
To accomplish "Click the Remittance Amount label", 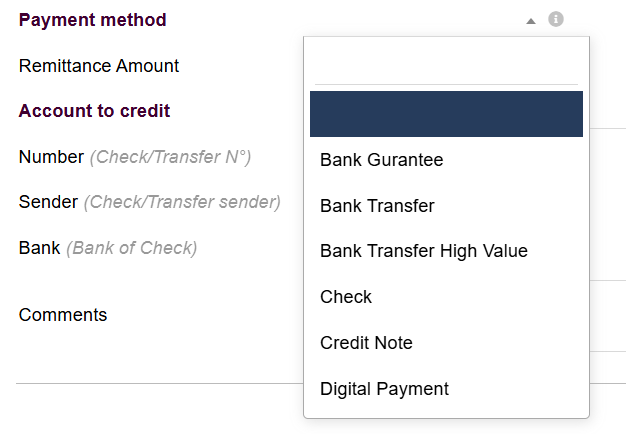I will click(x=99, y=66).
